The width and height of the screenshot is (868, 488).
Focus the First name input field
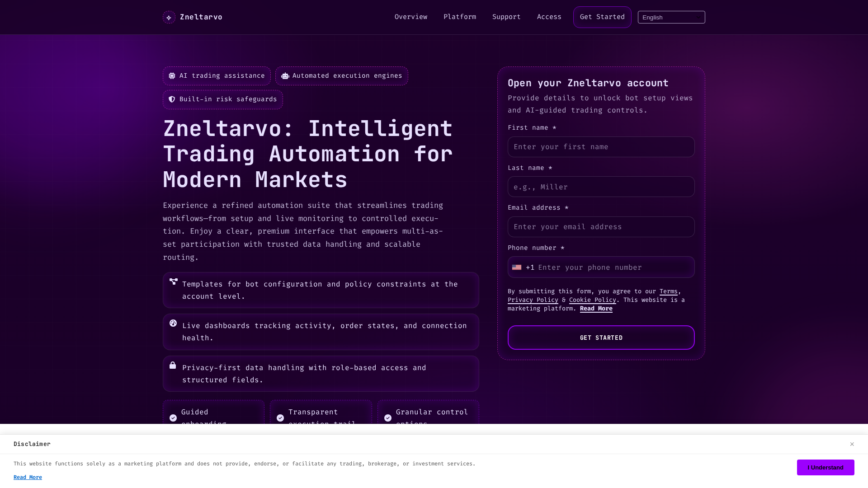pyautogui.click(x=601, y=147)
